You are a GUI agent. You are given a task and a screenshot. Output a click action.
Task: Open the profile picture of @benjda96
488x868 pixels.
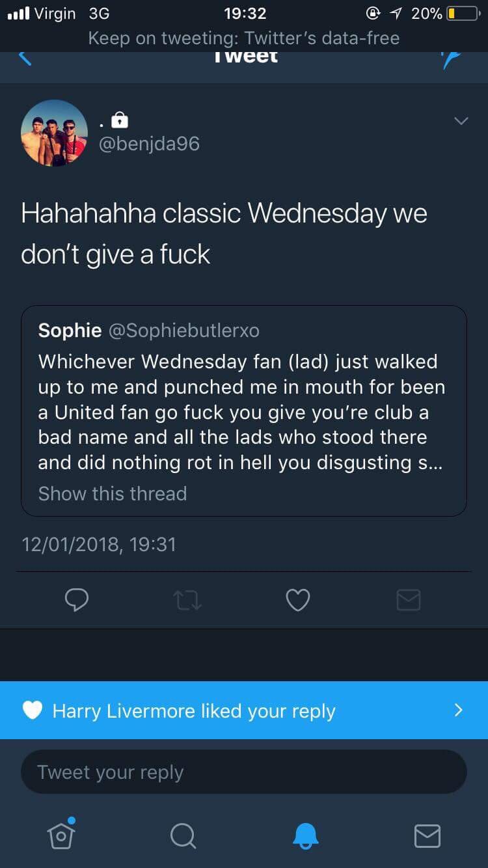[54, 133]
